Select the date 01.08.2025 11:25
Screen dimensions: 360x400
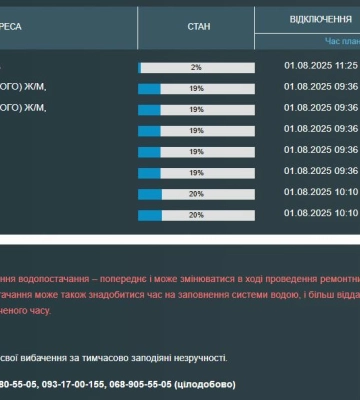321,65
